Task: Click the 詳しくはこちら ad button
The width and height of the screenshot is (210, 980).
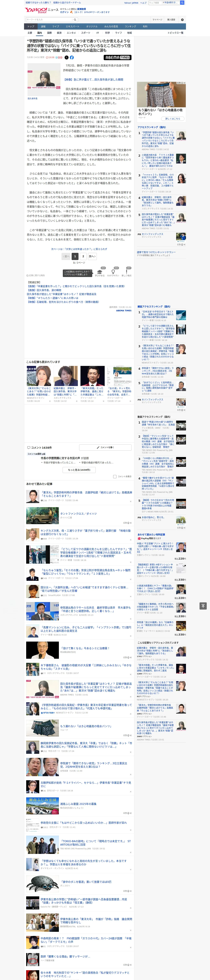Action: tap(173, 119)
